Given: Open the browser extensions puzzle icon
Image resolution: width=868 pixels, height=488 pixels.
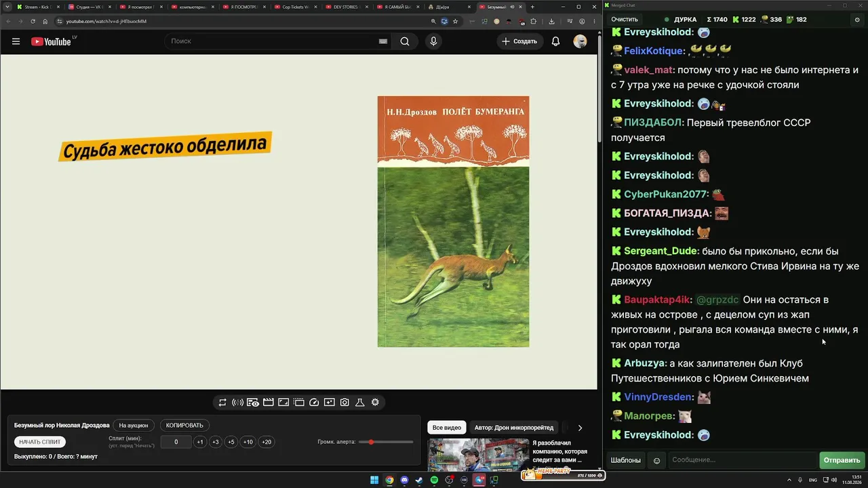Looking at the screenshot, I should click(x=533, y=21).
